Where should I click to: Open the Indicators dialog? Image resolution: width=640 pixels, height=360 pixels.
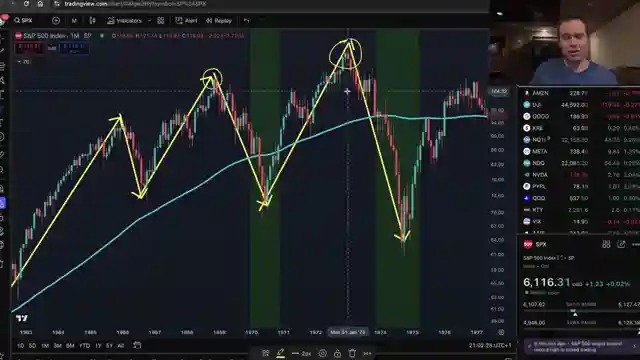coord(124,20)
